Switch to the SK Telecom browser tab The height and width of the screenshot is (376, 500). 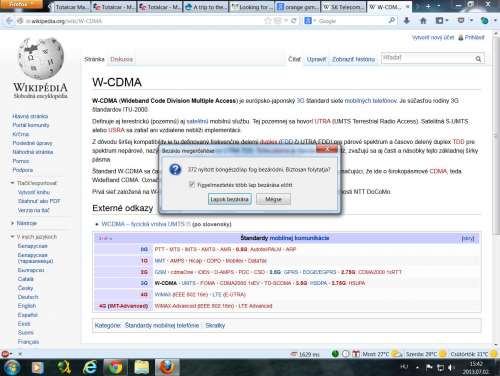pos(343,7)
